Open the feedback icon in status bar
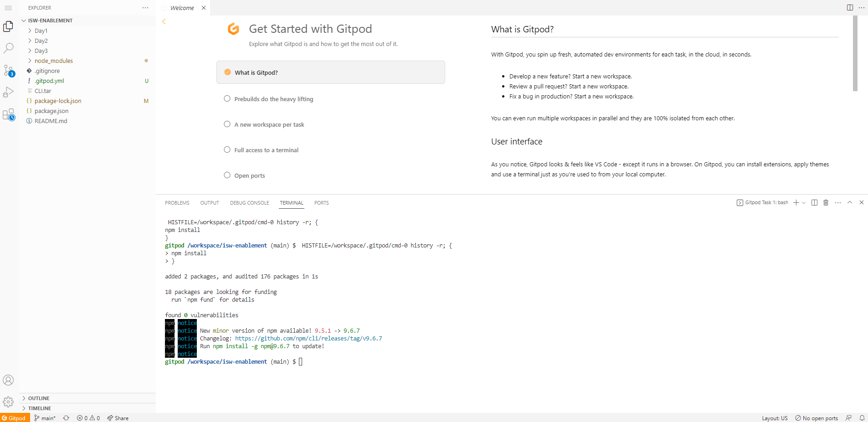Viewport: 868px width, 422px height. (x=848, y=418)
